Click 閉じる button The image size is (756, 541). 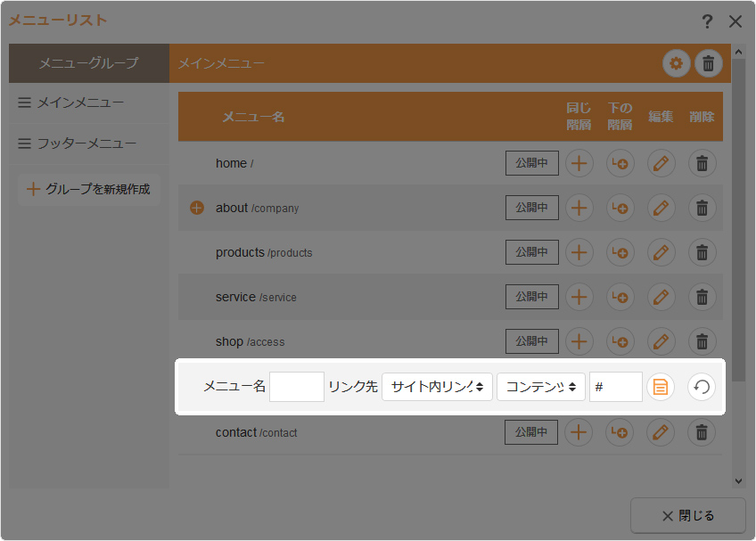tap(688, 516)
